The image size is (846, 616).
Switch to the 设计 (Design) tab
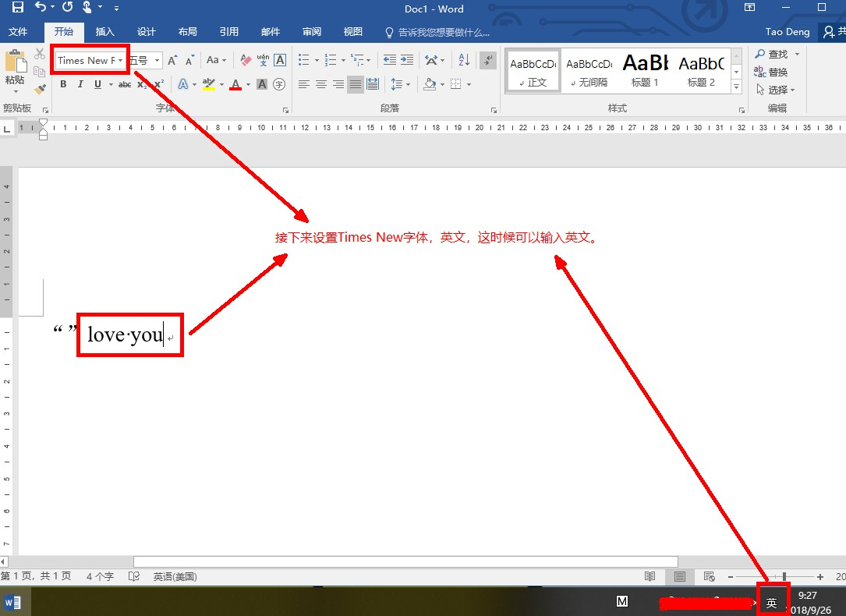click(x=147, y=32)
